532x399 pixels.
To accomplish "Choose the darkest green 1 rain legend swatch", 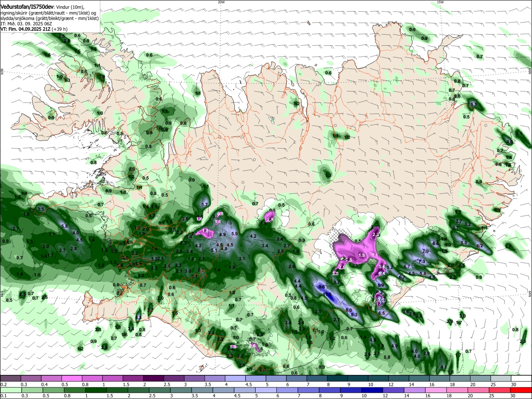I will pyautogui.click(x=96, y=390).
